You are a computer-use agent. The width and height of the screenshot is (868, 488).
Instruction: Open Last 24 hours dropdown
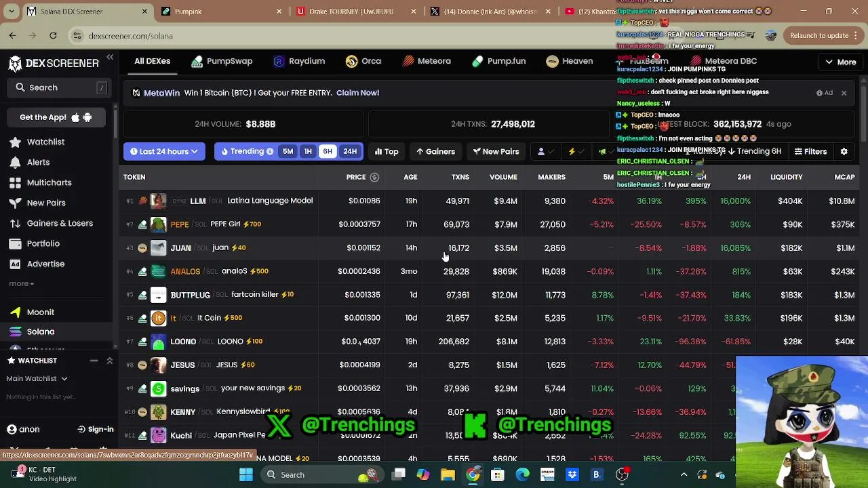[x=164, y=152]
